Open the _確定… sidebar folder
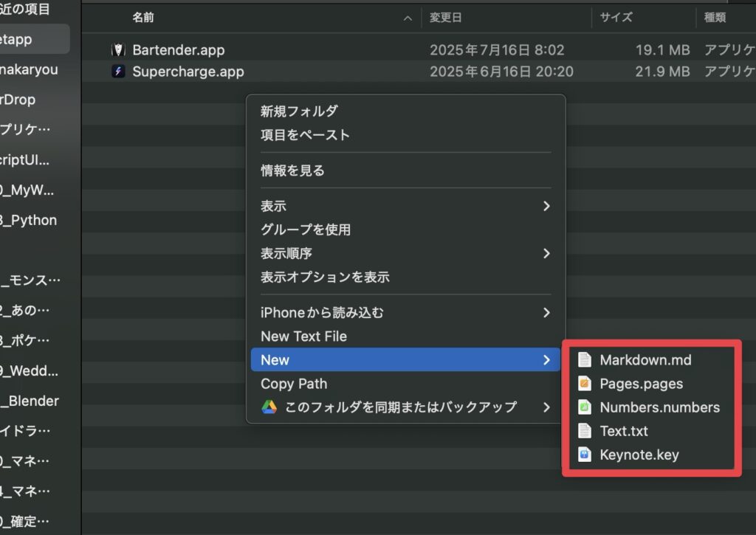Screen dimensions: 756x535 (x=24, y=522)
